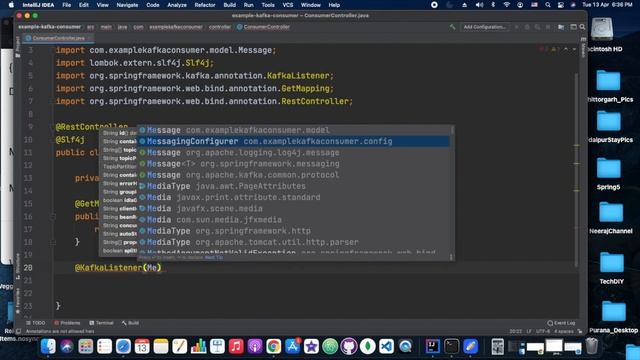640x360 pixels.
Task: Open the Spring5 folder on desktop
Action: coord(608,173)
